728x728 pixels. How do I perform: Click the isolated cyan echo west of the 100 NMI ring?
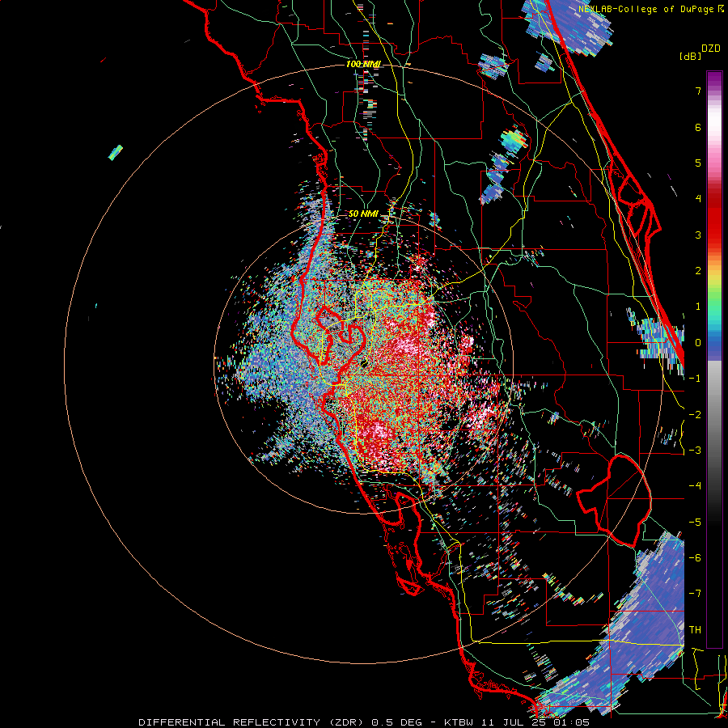pyautogui.click(x=116, y=152)
